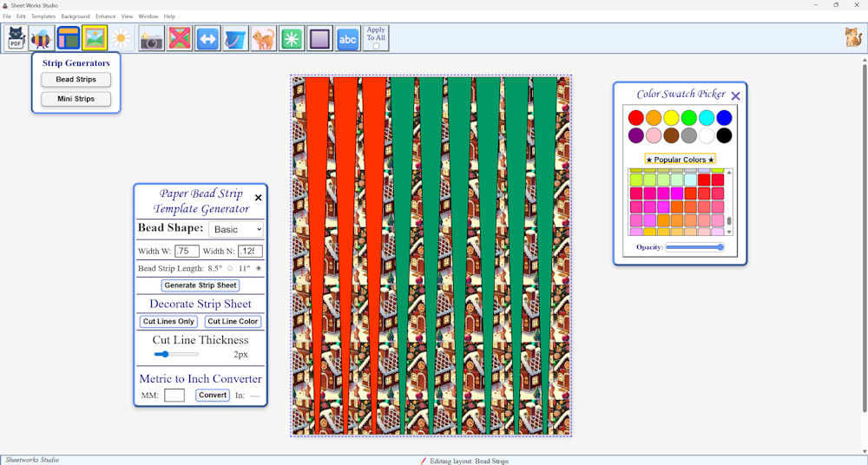Click the Cut Lines Only button
This screenshot has width=868, height=465.
[x=168, y=322]
